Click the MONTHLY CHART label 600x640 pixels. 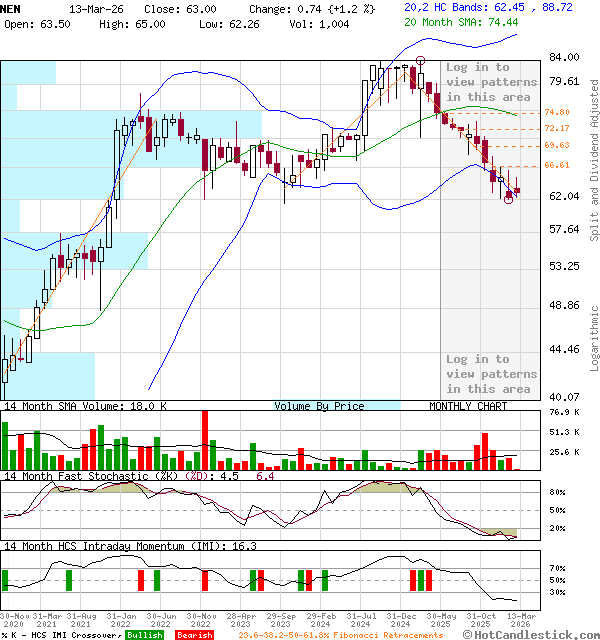(x=468, y=407)
